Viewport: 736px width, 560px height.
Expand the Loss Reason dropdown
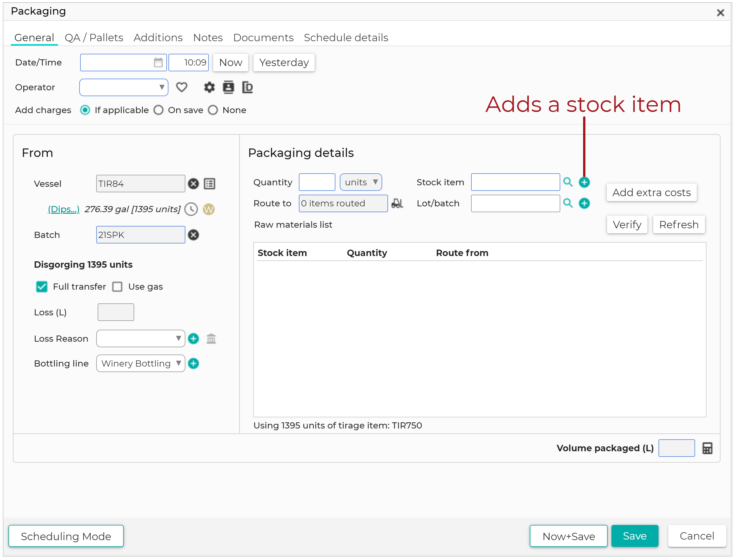[x=141, y=339]
